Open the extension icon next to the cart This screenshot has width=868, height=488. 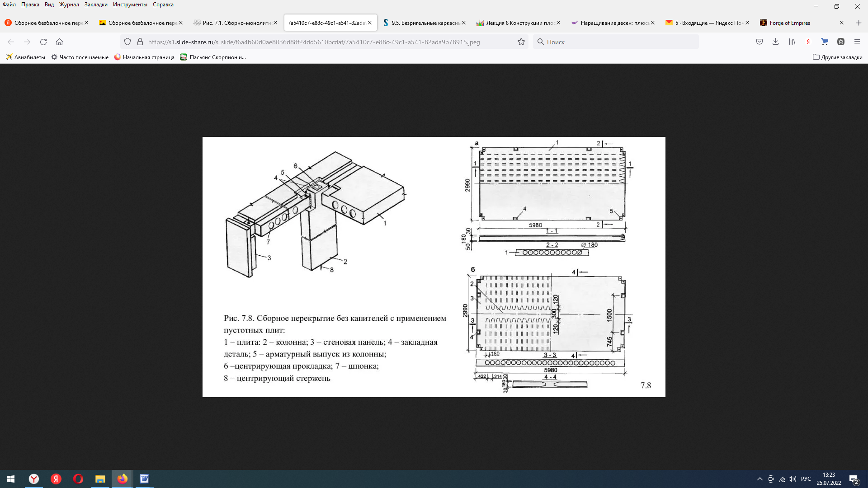(841, 42)
